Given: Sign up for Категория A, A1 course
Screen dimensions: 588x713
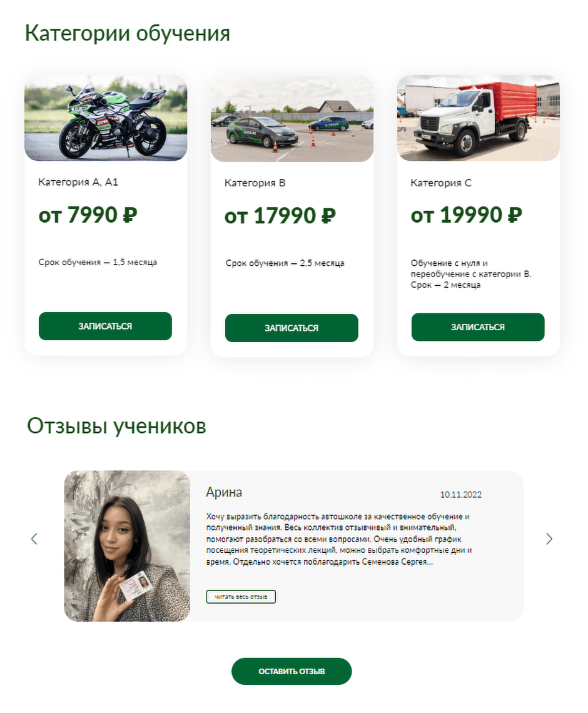Looking at the screenshot, I should 105,326.
